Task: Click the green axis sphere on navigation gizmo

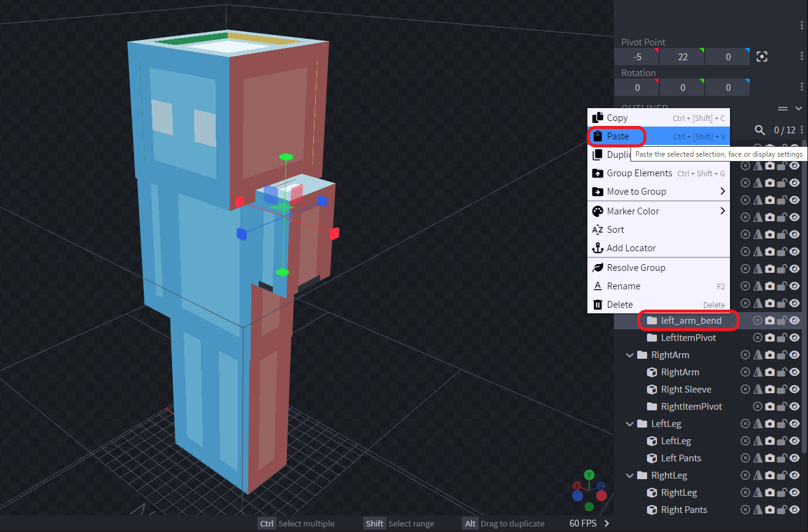Action: pyautogui.click(x=589, y=475)
